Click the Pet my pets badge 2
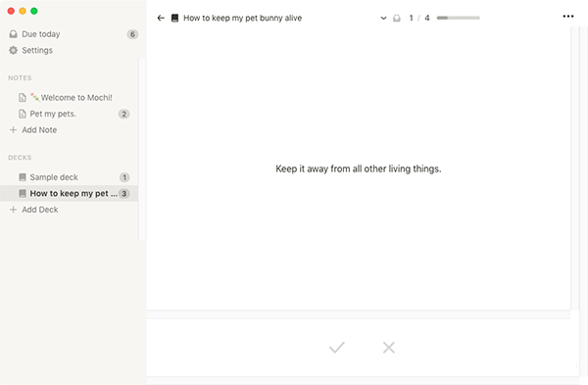 click(x=124, y=114)
